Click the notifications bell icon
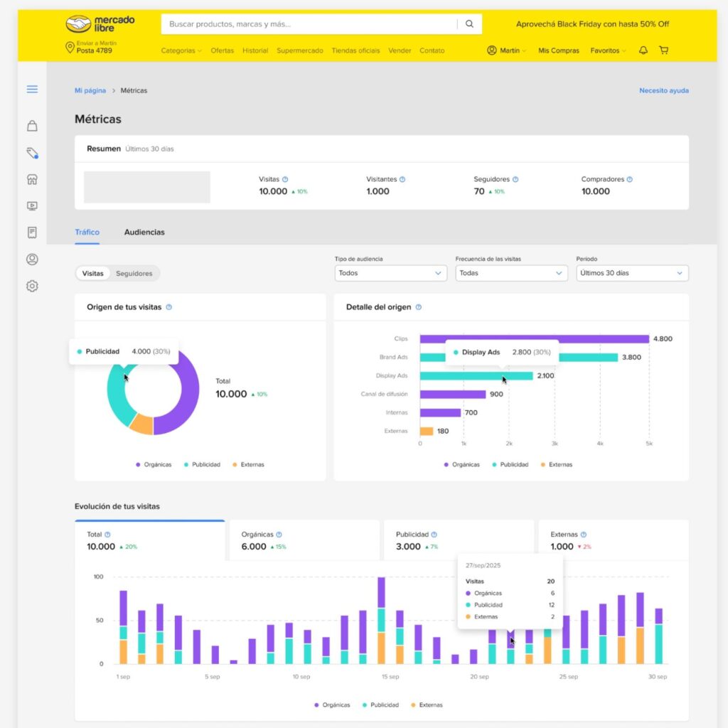This screenshot has height=728, width=728. 642,50
